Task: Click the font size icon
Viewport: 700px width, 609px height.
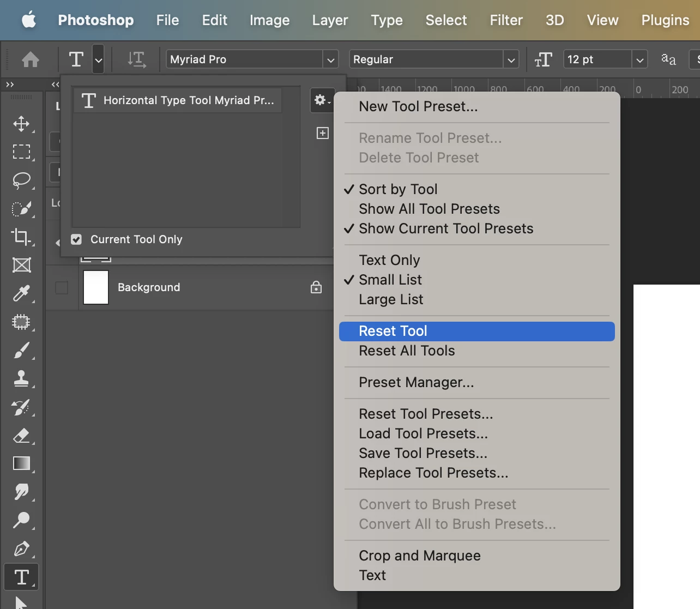Action: point(543,59)
